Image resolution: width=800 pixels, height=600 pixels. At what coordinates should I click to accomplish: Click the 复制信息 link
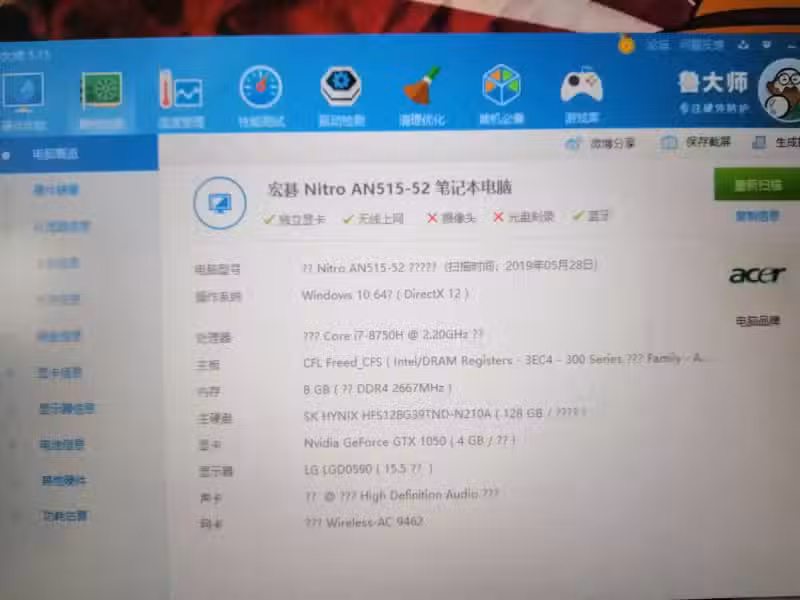[757, 216]
